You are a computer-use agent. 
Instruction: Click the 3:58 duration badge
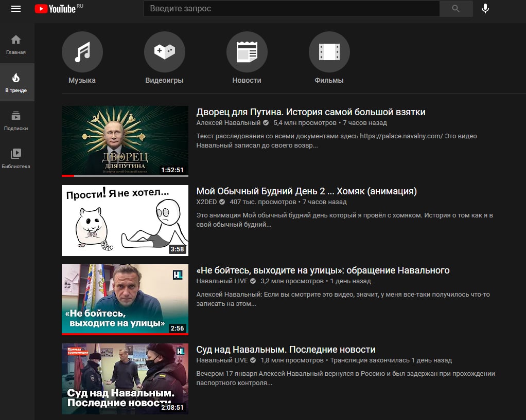pyautogui.click(x=177, y=249)
